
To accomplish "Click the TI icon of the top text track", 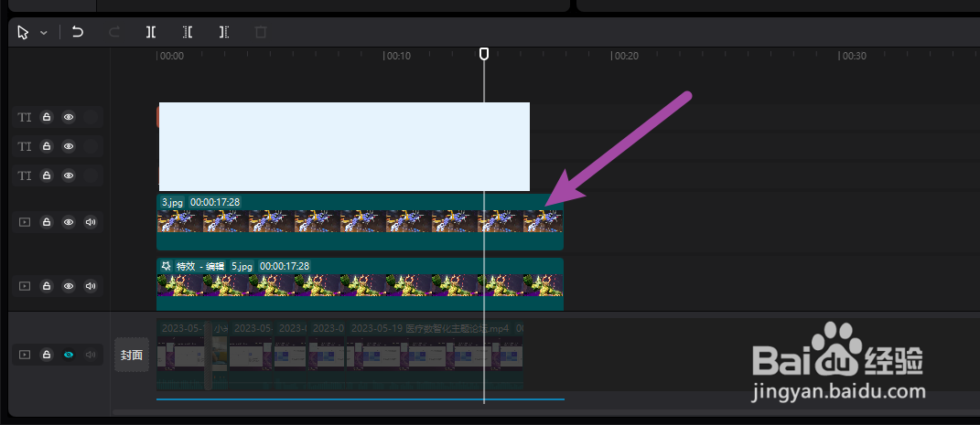I will click(x=25, y=117).
